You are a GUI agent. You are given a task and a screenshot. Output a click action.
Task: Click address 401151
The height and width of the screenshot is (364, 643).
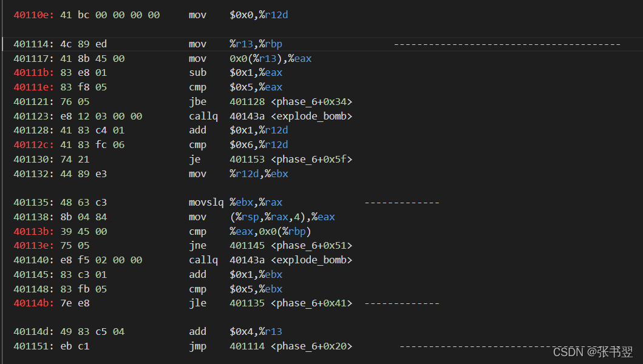pos(33,346)
